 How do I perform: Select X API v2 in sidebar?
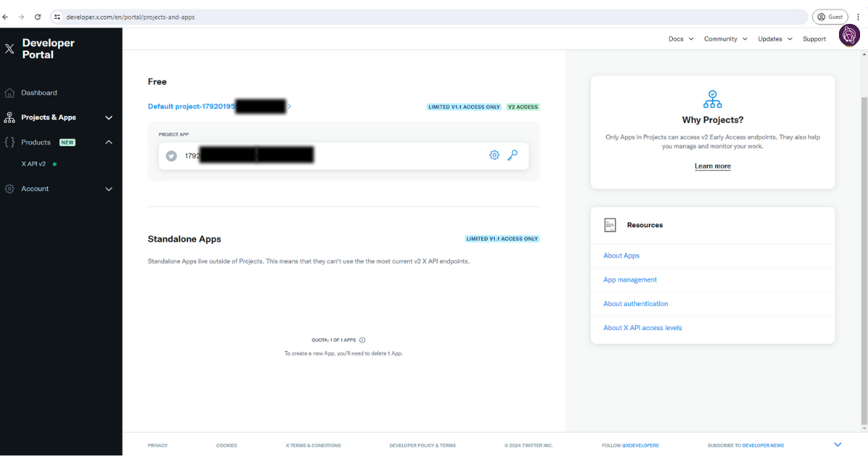click(33, 164)
